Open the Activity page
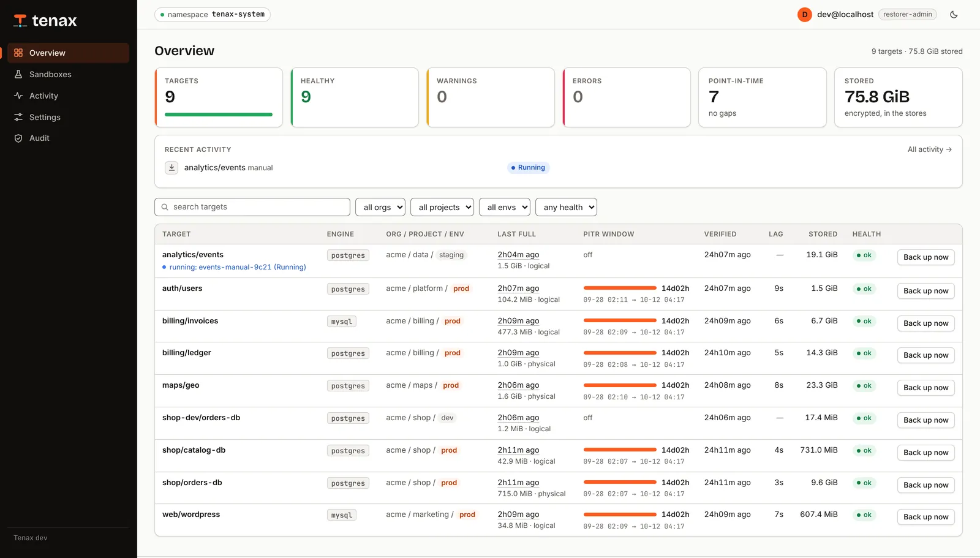The height and width of the screenshot is (558, 980). [68, 96]
